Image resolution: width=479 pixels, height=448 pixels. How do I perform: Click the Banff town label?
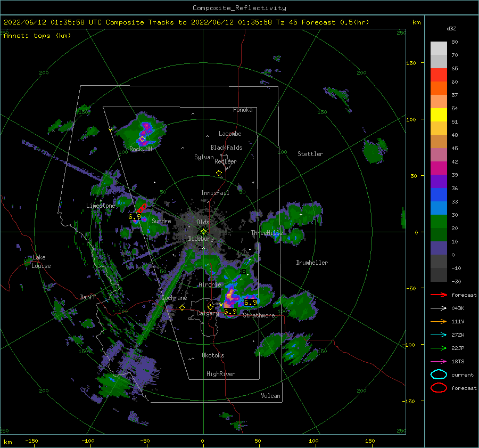pos(88,297)
